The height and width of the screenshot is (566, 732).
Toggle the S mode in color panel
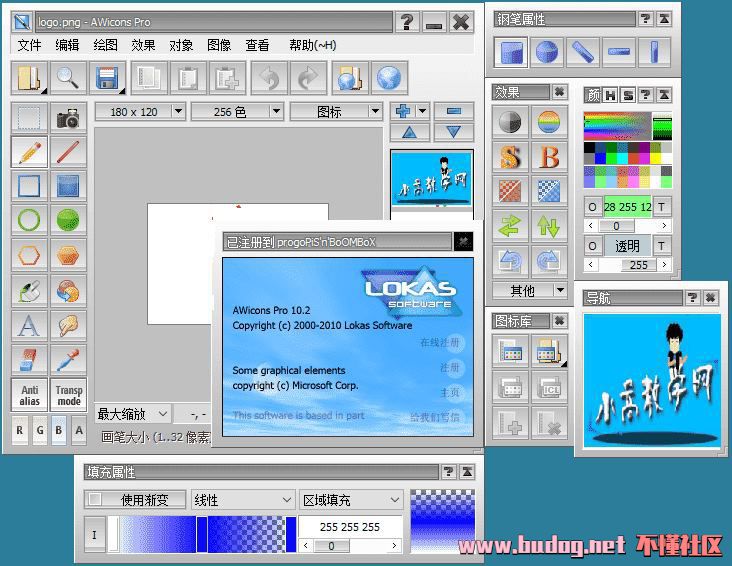pos(628,96)
